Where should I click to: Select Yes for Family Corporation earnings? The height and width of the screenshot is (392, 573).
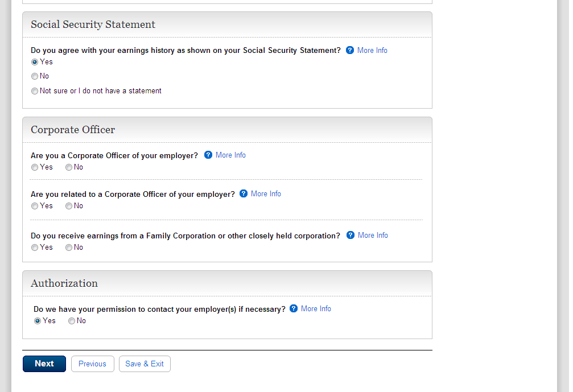pos(35,247)
